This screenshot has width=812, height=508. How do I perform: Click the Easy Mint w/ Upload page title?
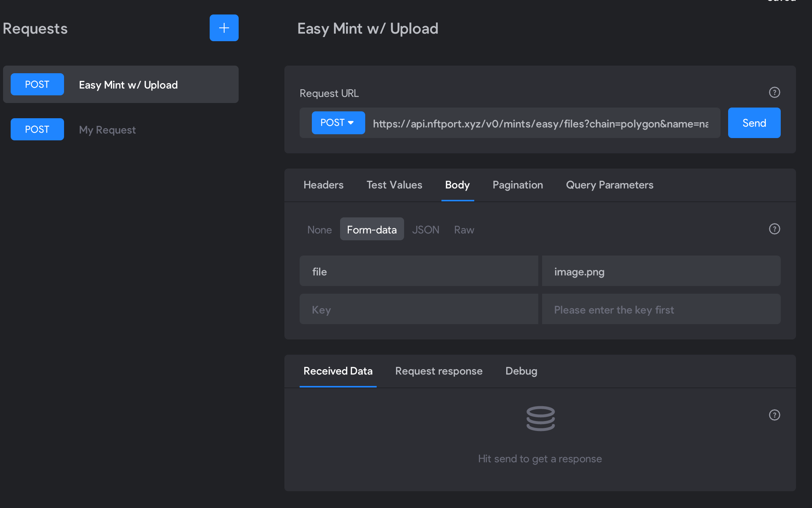(367, 29)
